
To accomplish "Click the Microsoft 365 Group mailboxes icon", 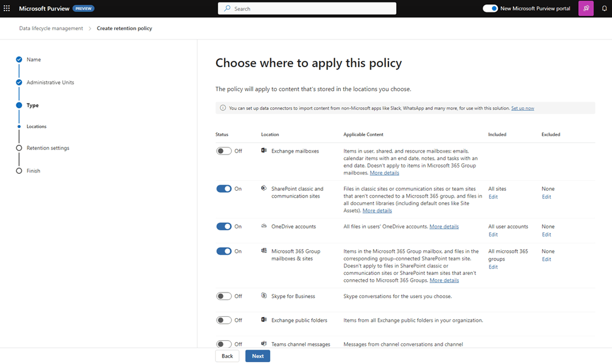I will pyautogui.click(x=264, y=251).
